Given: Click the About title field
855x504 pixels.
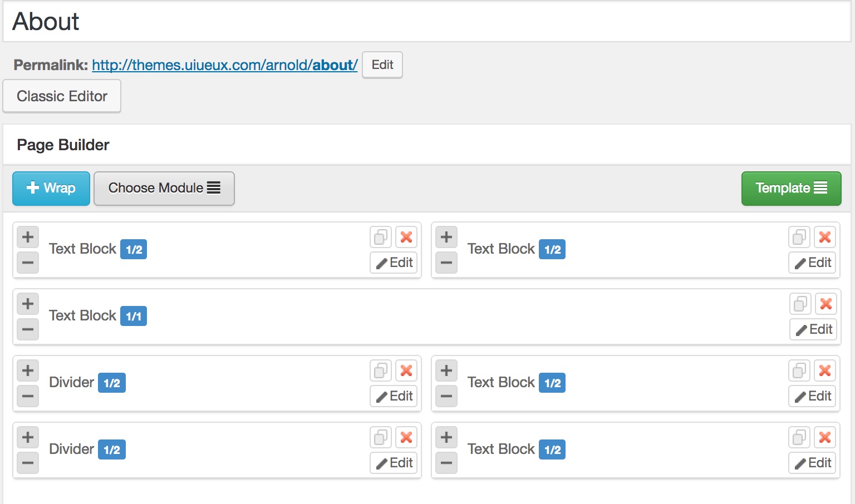Looking at the screenshot, I should pyautogui.click(x=426, y=22).
